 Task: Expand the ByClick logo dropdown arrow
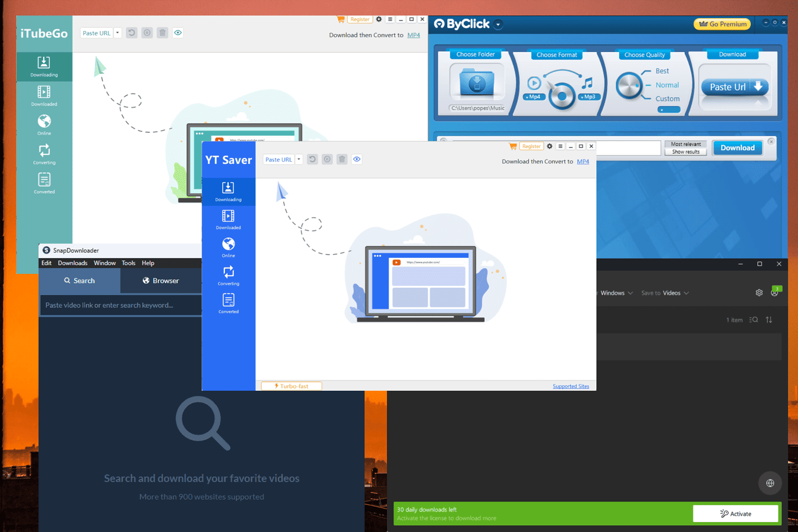coord(498,24)
